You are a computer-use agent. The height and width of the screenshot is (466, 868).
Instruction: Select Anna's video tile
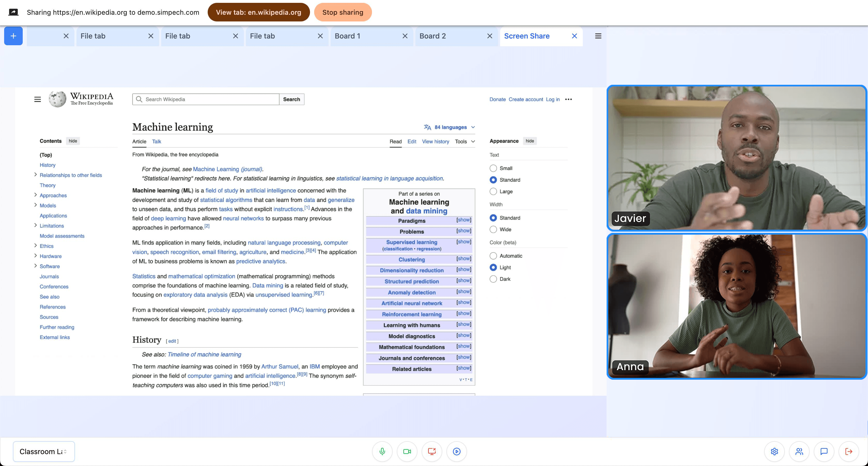737,306
